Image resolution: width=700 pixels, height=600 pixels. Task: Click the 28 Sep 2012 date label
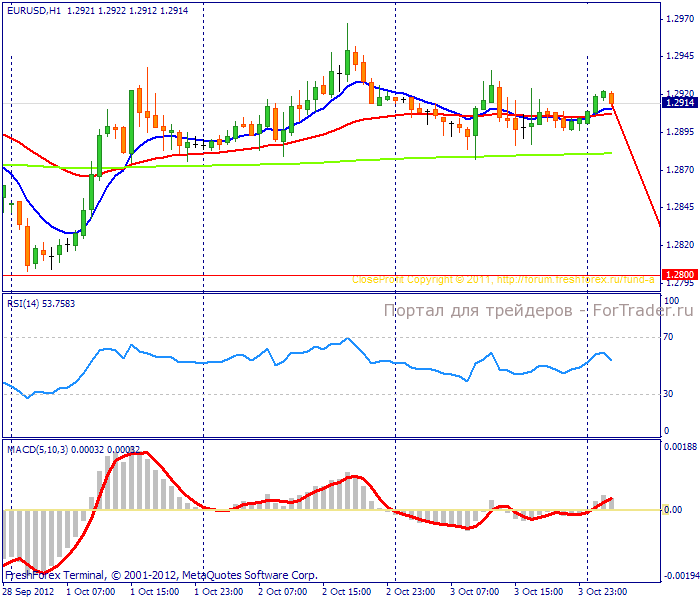(x=28, y=591)
